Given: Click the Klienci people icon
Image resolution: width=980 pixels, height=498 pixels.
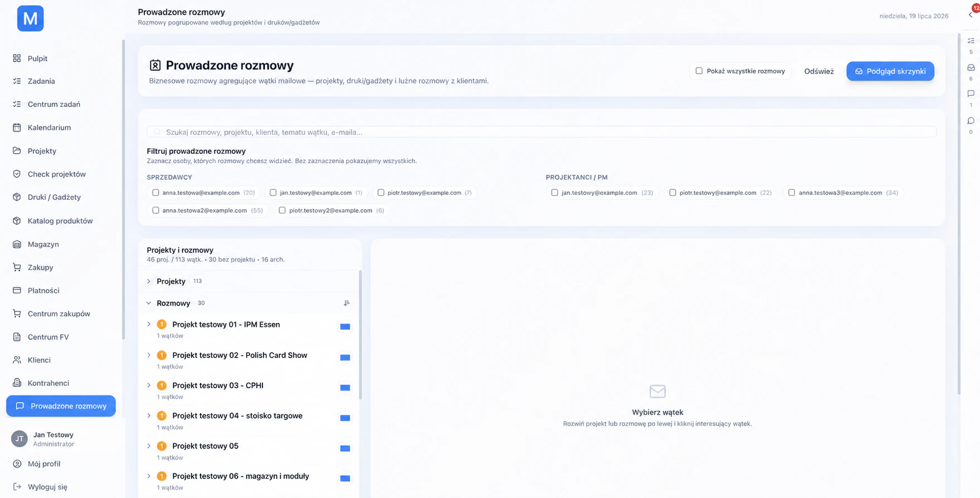Looking at the screenshot, I should pos(17,360).
